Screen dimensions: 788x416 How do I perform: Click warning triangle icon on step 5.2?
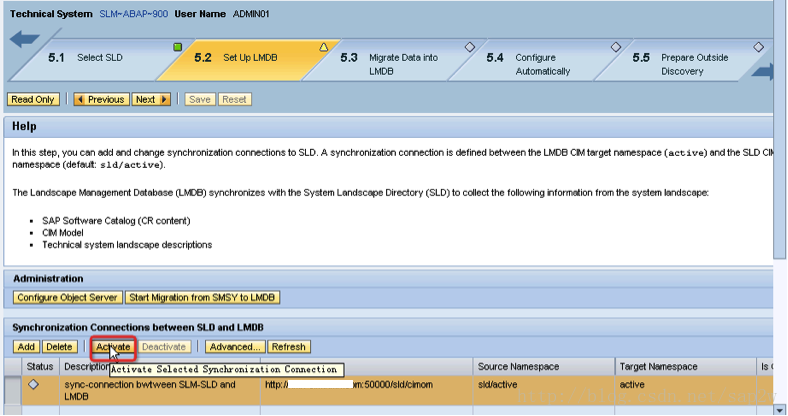(x=324, y=47)
